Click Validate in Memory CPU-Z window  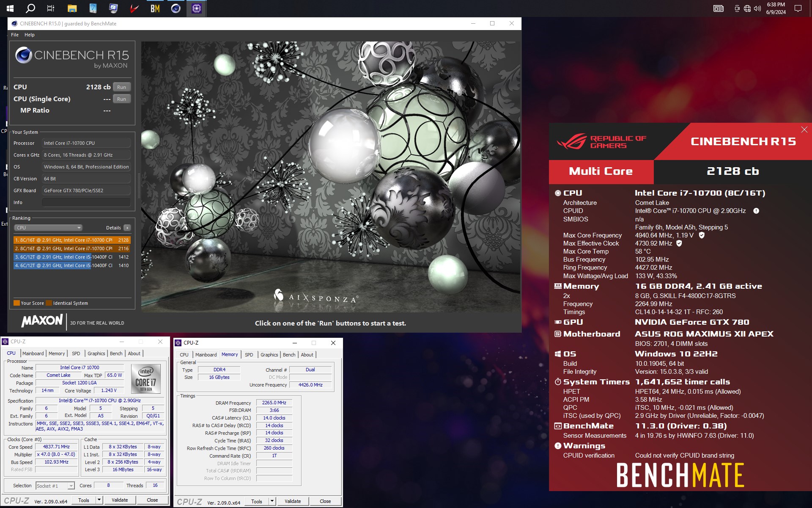point(293,501)
